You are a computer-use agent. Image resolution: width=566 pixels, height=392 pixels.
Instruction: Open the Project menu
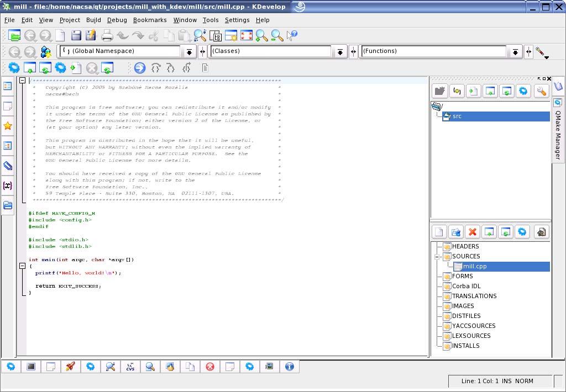click(70, 20)
